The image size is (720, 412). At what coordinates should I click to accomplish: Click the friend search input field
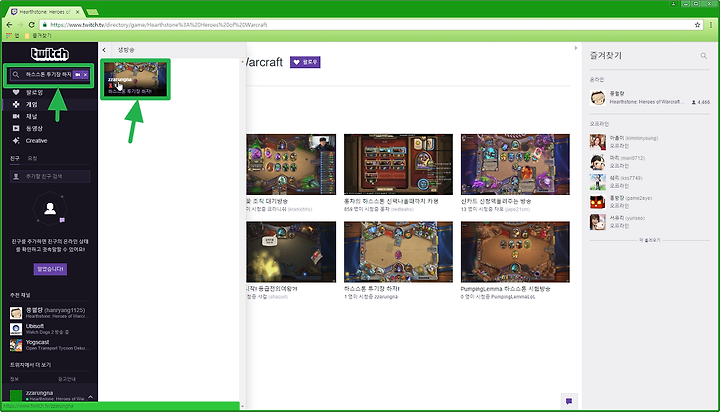[x=50, y=176]
